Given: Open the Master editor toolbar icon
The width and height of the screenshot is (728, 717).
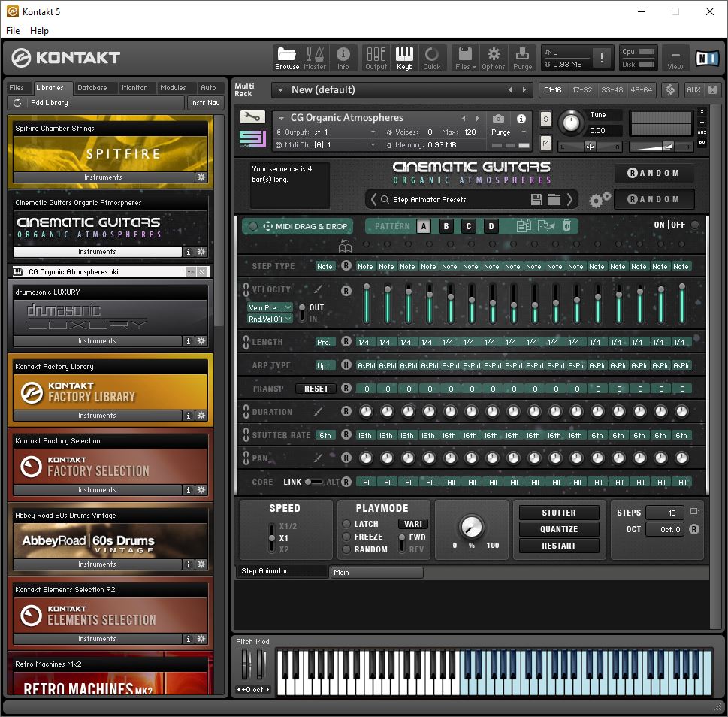Looking at the screenshot, I should 315,58.
